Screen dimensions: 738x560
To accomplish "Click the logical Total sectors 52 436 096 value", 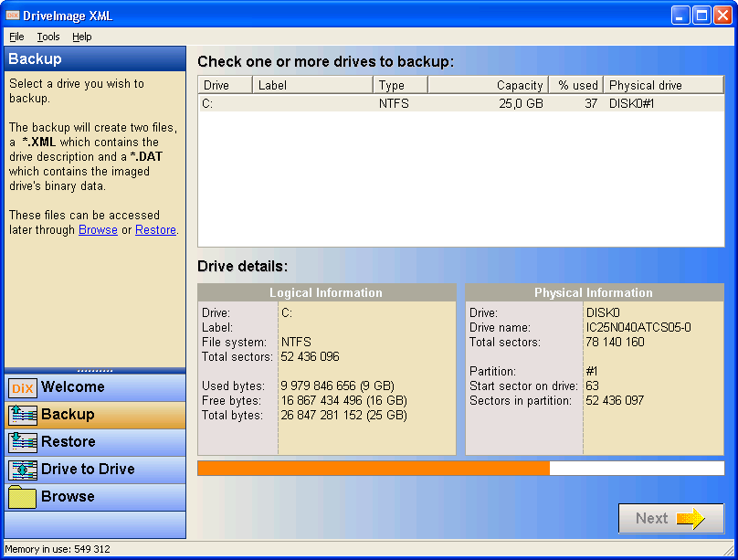I will pyautogui.click(x=311, y=356).
